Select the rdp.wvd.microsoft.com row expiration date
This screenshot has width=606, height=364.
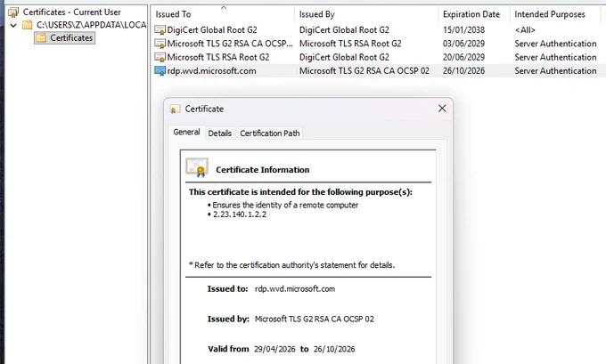pyautogui.click(x=463, y=71)
